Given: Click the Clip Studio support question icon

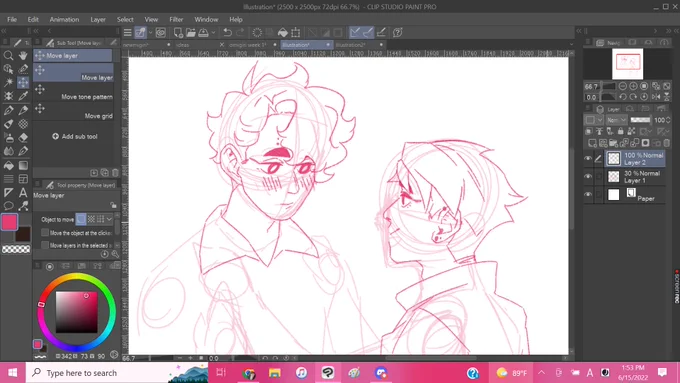Looking at the screenshot, I should click(398, 33).
